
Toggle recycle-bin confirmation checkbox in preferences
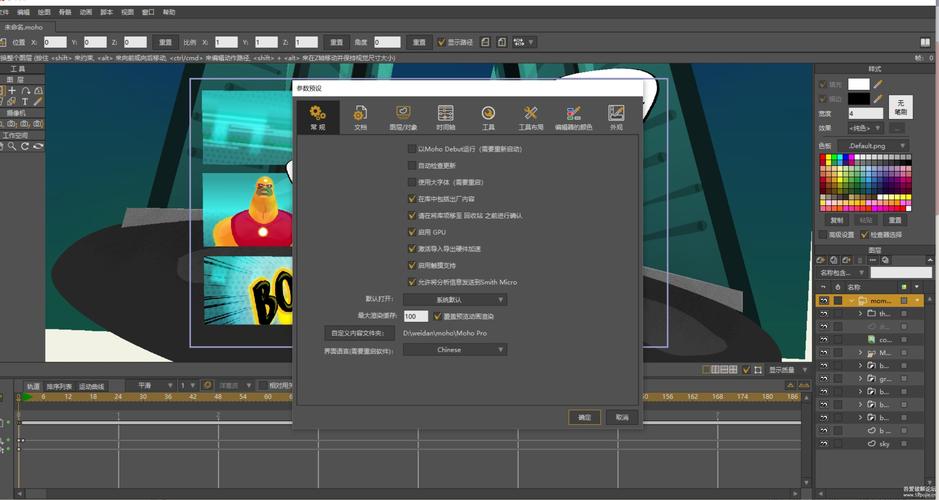point(412,216)
